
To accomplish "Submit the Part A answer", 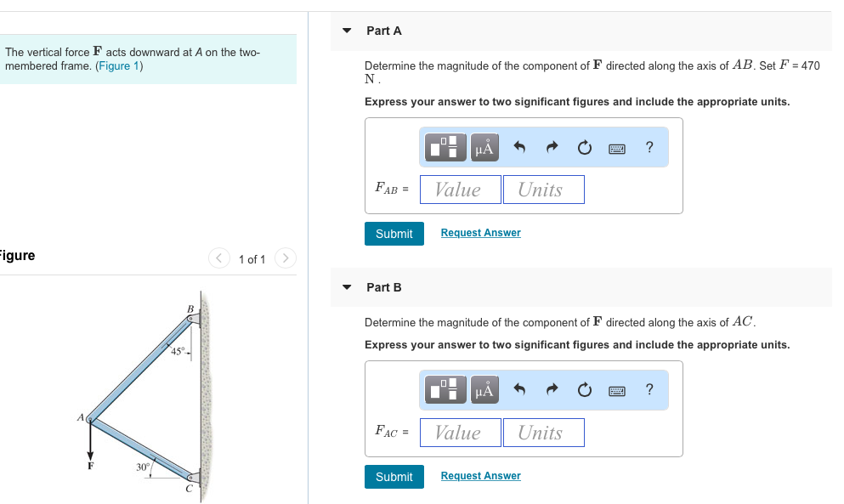I will pyautogui.click(x=394, y=233).
